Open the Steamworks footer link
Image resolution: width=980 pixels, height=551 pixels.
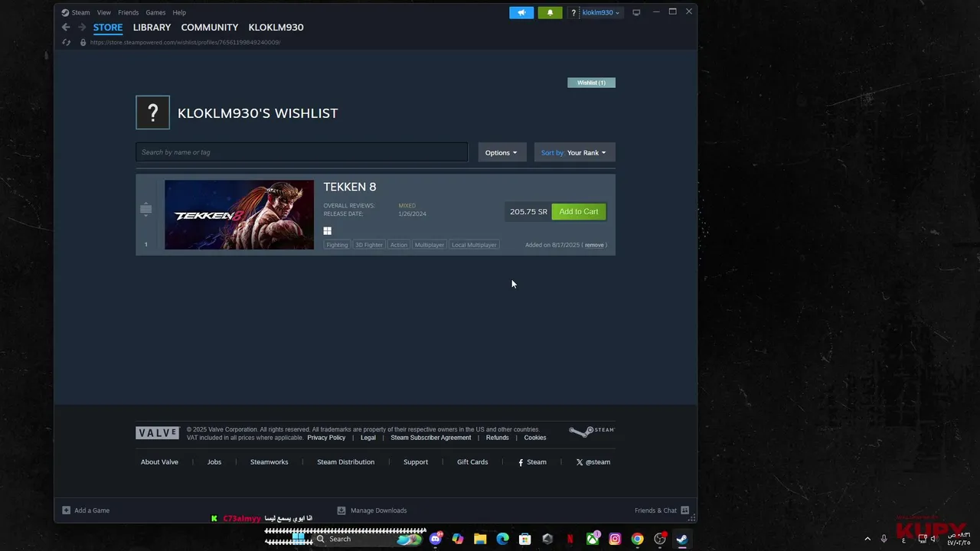coord(269,462)
